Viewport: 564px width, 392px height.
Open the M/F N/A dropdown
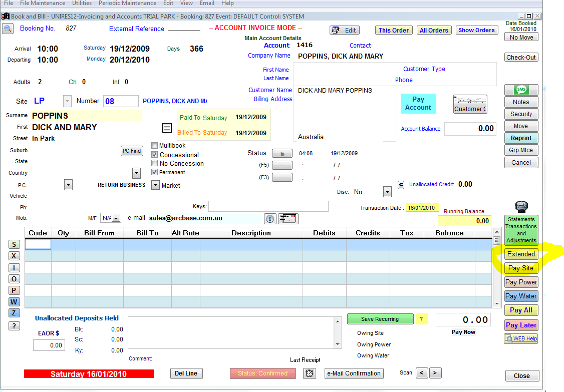(x=116, y=218)
